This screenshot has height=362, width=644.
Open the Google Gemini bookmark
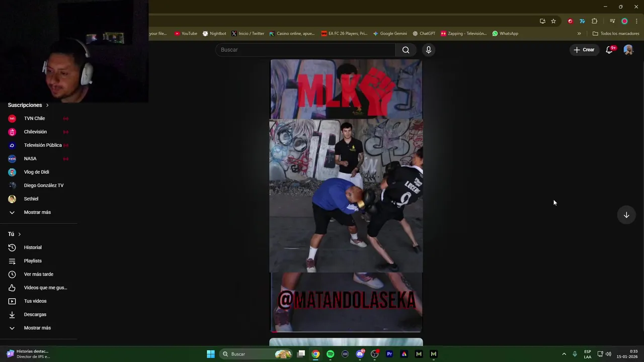pos(390,34)
